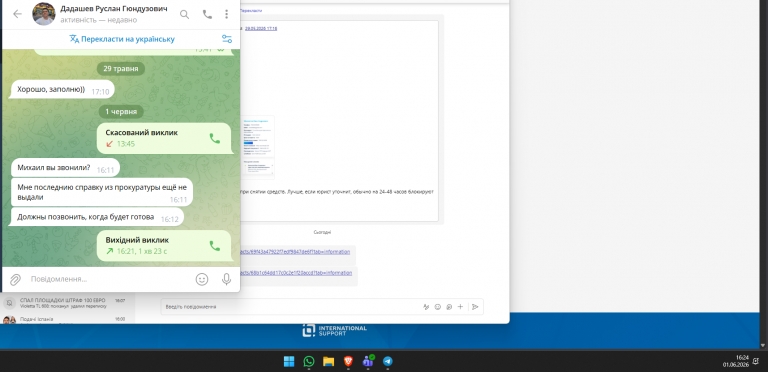Open the notifications icon beside the clock

click(756, 361)
